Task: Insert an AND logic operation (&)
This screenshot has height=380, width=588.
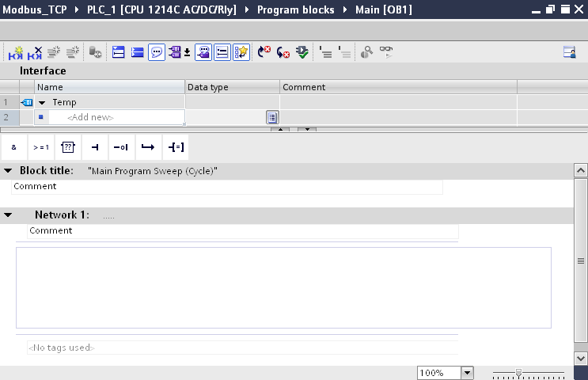Action: 14,147
